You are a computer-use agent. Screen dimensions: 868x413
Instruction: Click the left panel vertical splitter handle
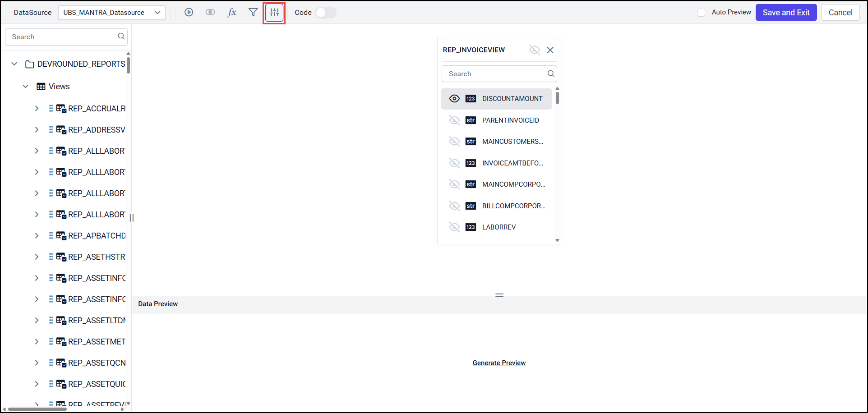(x=132, y=217)
